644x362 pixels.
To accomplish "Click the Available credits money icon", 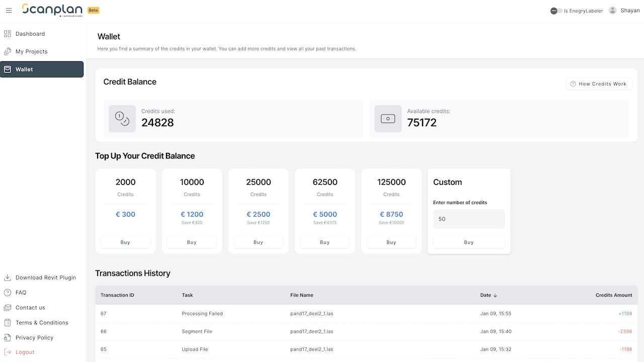I will click(x=388, y=119).
